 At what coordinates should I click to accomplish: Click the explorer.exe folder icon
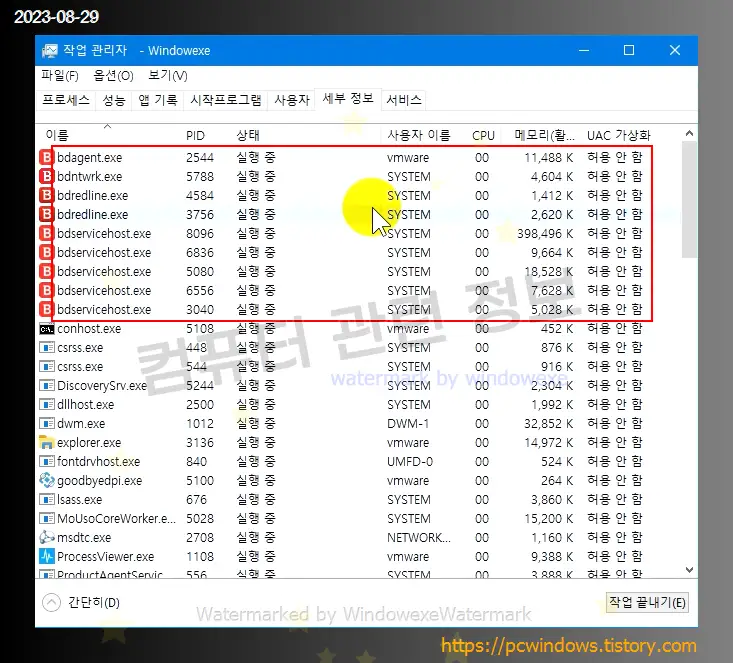click(46, 442)
